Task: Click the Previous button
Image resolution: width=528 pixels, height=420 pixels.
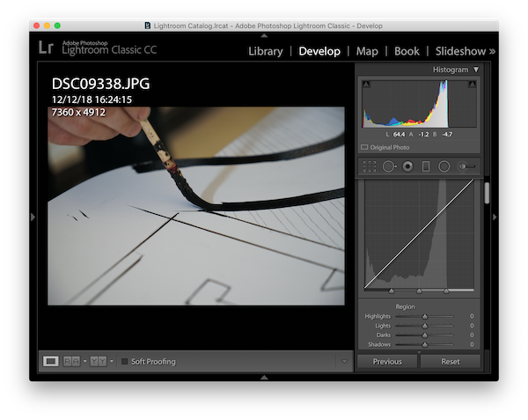Action: tap(387, 361)
